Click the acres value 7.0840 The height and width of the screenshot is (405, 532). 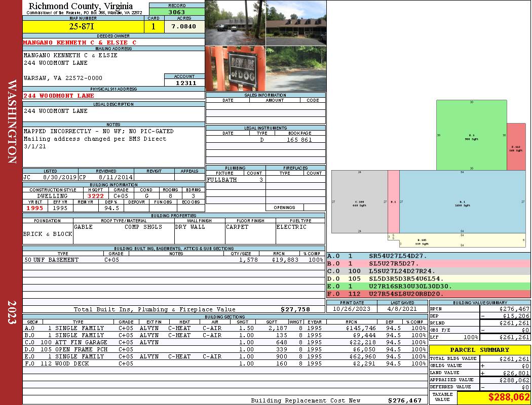183,26
